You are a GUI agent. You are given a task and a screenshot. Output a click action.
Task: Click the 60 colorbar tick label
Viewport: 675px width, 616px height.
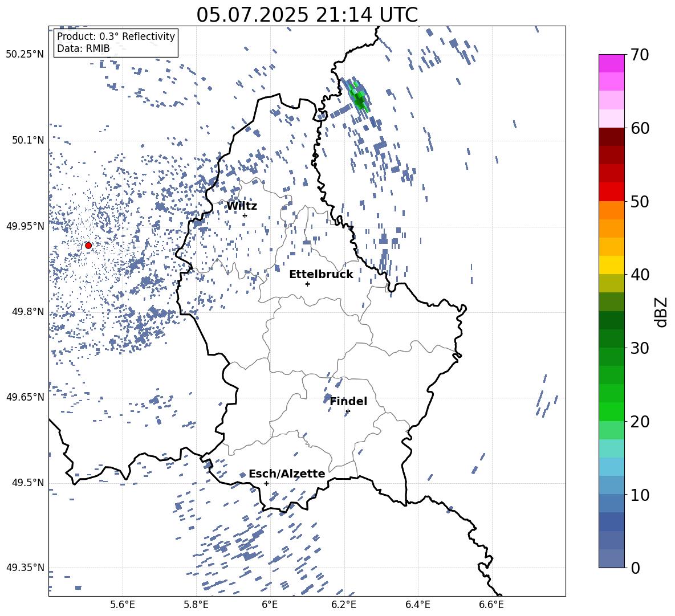click(640, 128)
